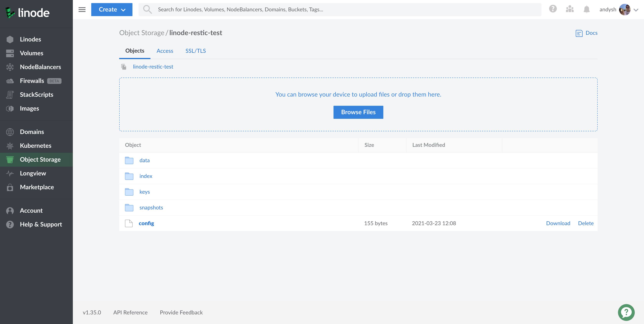Open help via the question mark icon
The image size is (644, 324).
(553, 9)
